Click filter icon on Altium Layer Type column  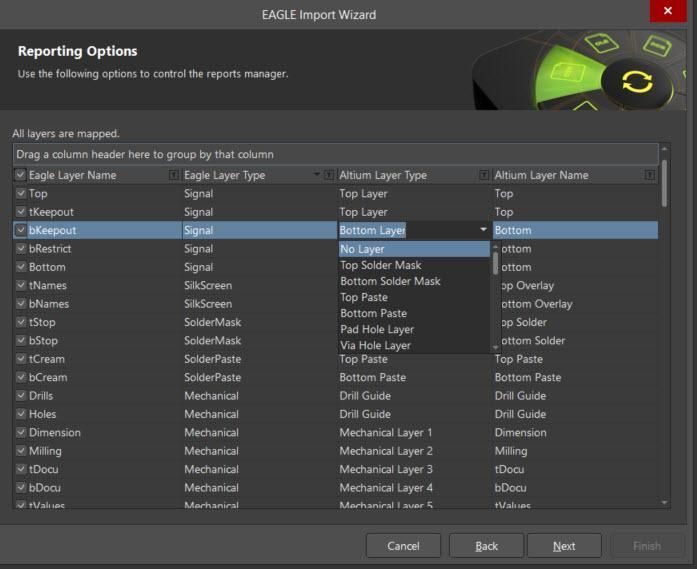(484, 175)
